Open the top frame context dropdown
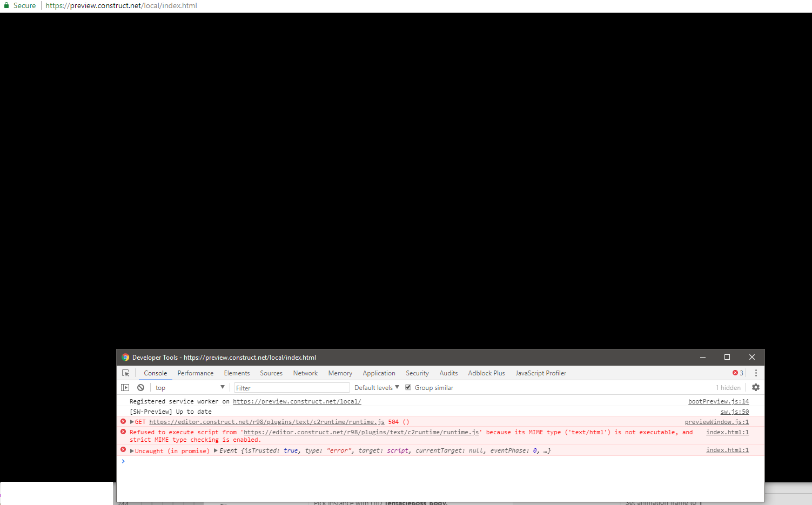This screenshot has width=812, height=505. (x=189, y=387)
